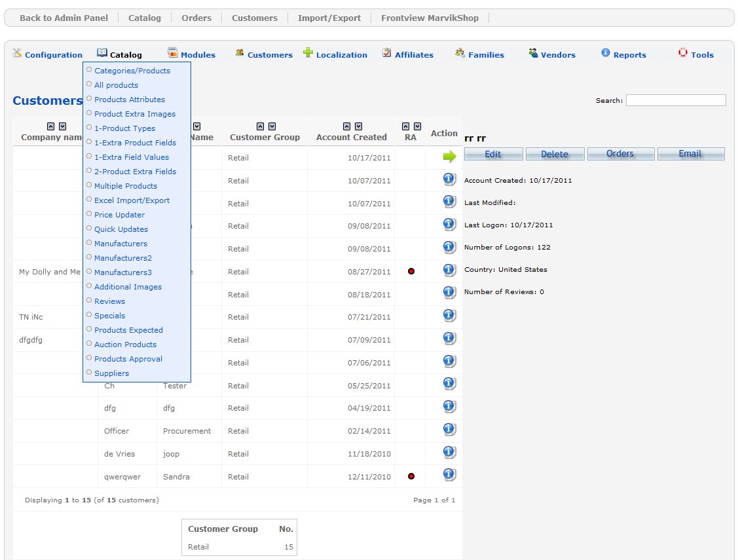The height and width of the screenshot is (560, 738).
Task: Click info icon for de Vries row
Action: pyautogui.click(x=449, y=452)
